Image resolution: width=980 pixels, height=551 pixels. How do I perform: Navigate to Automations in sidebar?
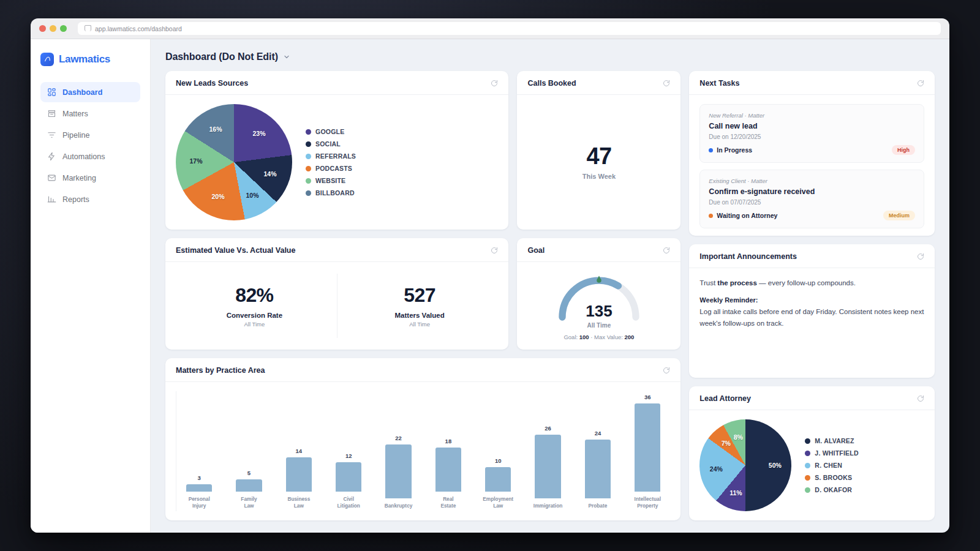pyautogui.click(x=90, y=157)
